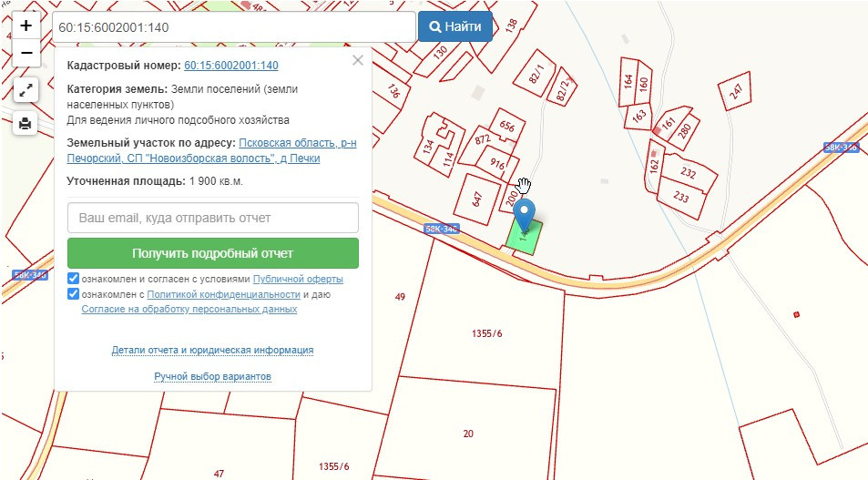Select parcel 656 on the map

(x=507, y=126)
